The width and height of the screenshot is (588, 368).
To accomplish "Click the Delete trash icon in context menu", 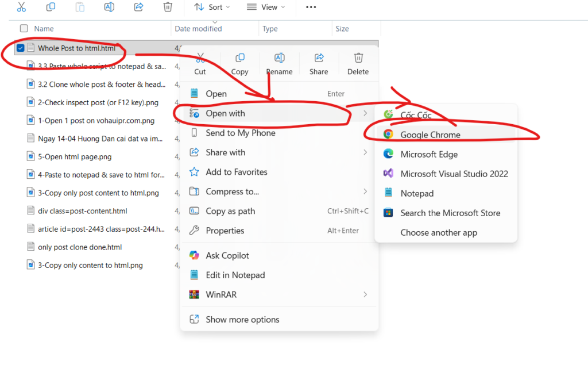I will pyautogui.click(x=358, y=58).
